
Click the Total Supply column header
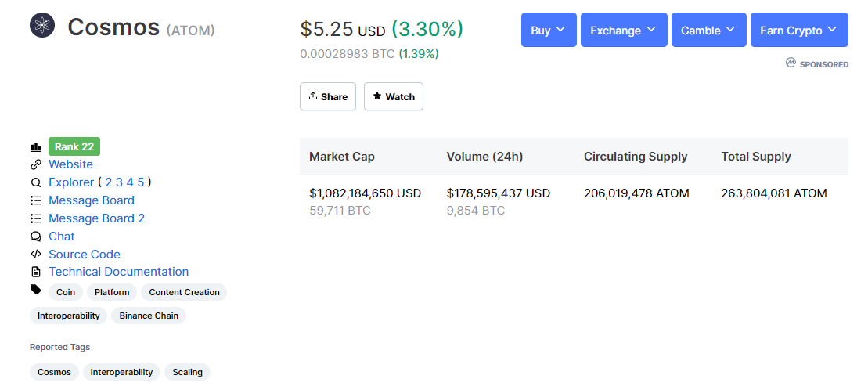click(756, 157)
